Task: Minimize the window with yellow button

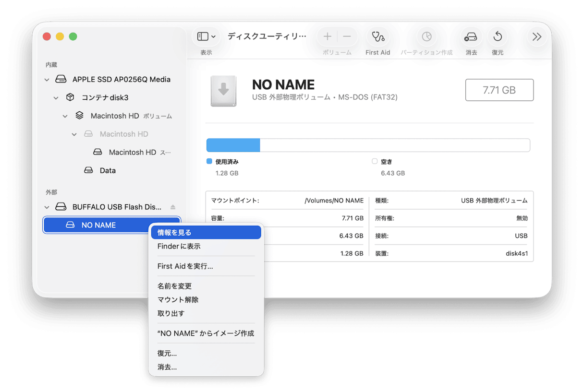Action: tap(60, 36)
